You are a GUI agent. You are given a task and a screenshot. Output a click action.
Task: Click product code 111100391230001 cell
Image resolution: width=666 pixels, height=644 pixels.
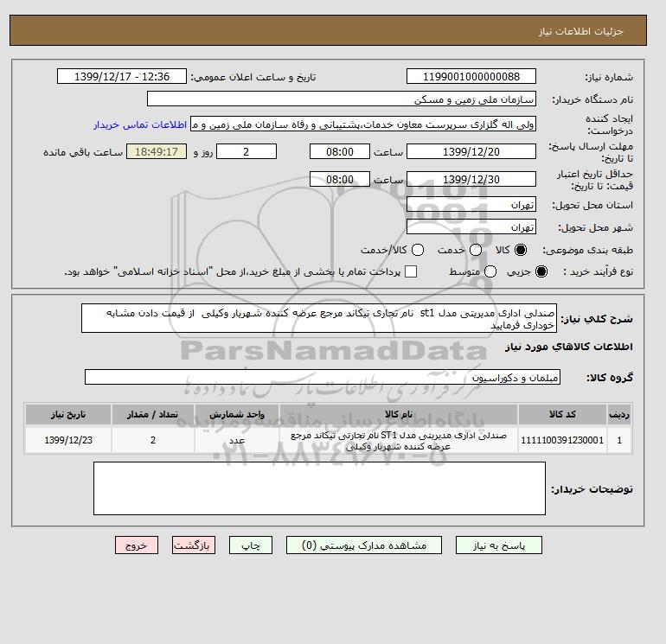click(x=562, y=440)
